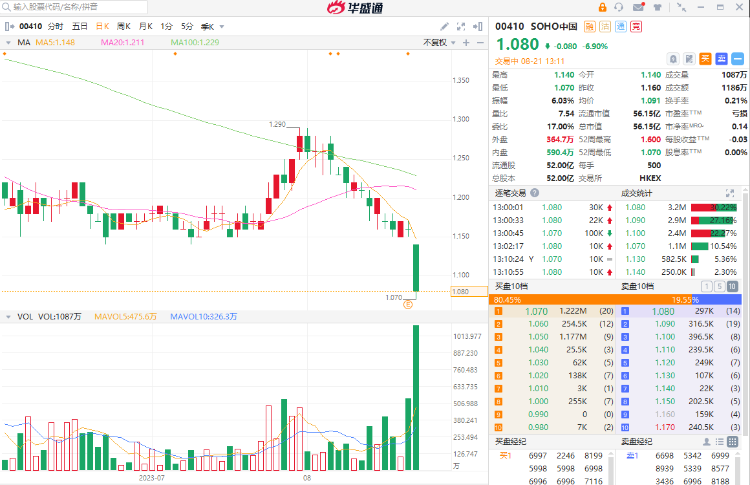Collapse MA indicator triangle
Screen dimensions: 750x485
[8, 43]
